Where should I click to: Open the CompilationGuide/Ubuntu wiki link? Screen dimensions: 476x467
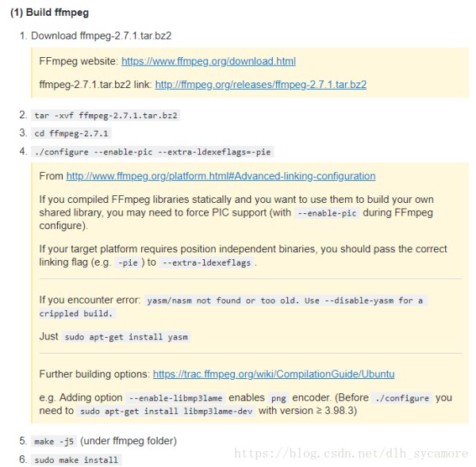point(274,374)
